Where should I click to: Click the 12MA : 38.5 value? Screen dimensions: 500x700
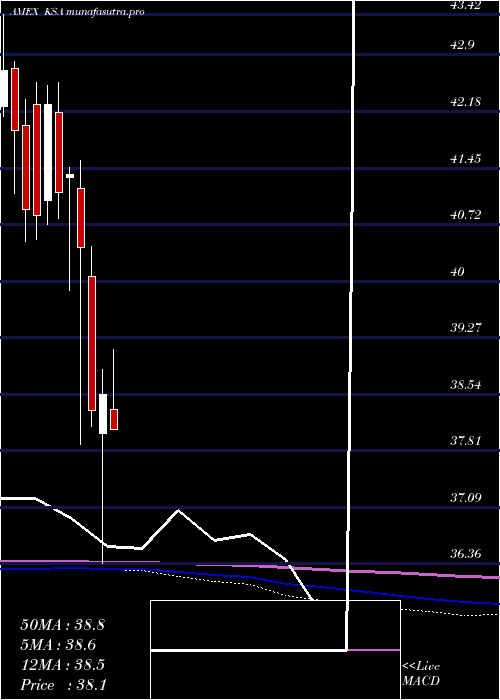(x=63, y=665)
